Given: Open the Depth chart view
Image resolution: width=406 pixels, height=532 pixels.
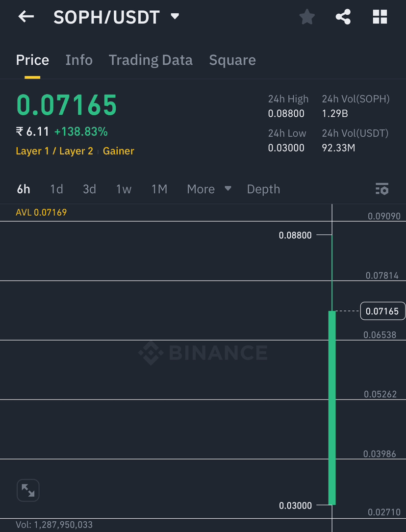Looking at the screenshot, I should pos(263,189).
